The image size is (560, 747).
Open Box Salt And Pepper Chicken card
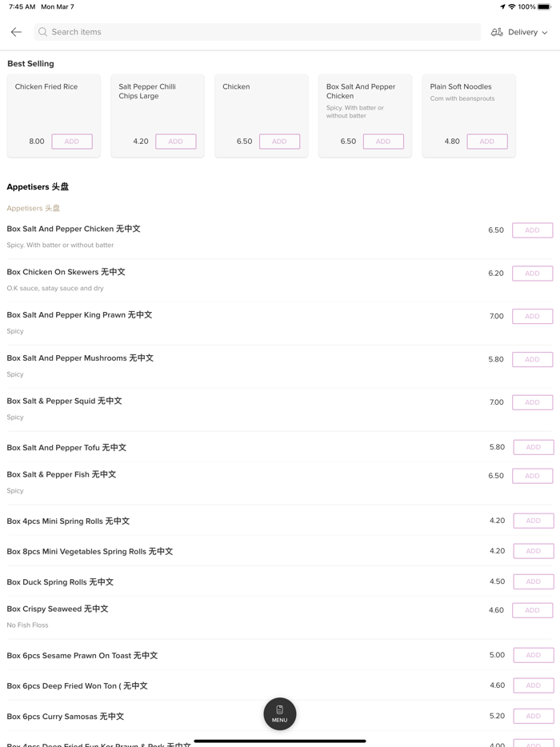click(364, 100)
